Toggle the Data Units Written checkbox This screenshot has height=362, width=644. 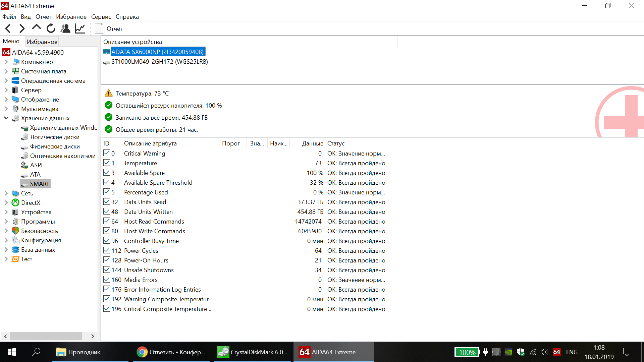click(x=107, y=212)
